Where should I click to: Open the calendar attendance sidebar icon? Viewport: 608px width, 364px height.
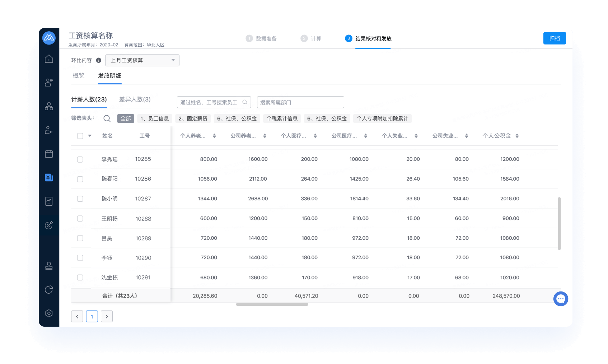click(x=49, y=154)
